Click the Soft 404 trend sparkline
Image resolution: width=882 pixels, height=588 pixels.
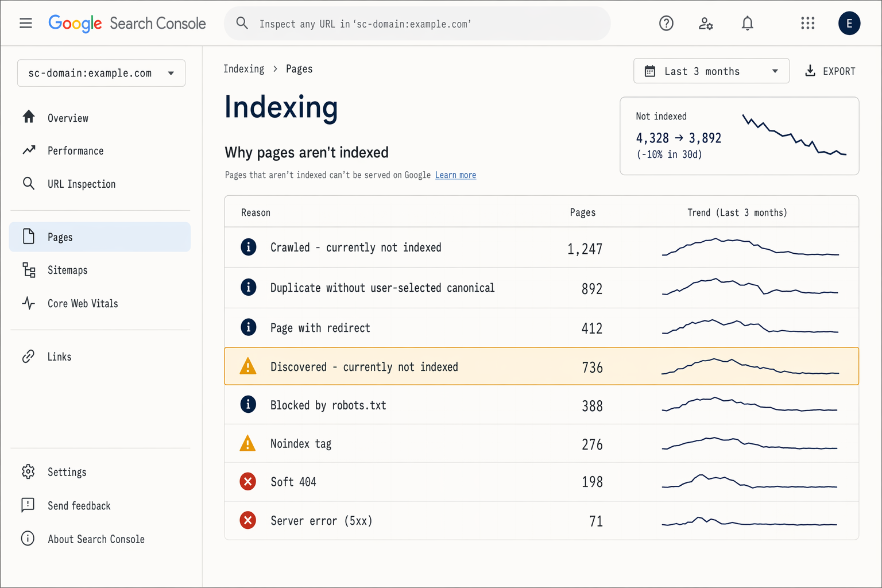(749, 481)
